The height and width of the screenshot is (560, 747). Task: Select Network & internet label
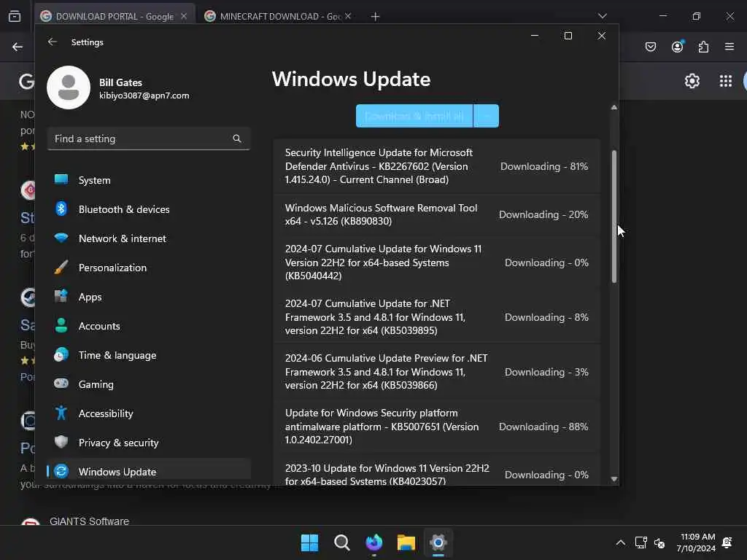[123, 238]
